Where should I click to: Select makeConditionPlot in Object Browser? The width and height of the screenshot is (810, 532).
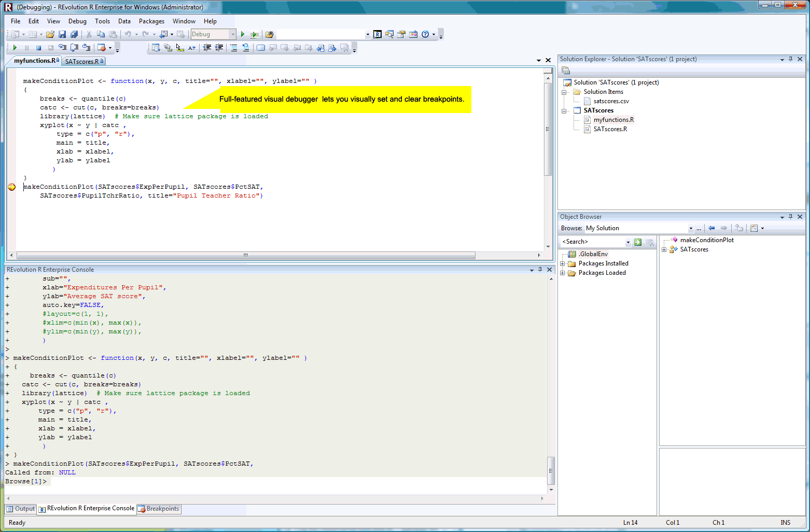(x=707, y=240)
